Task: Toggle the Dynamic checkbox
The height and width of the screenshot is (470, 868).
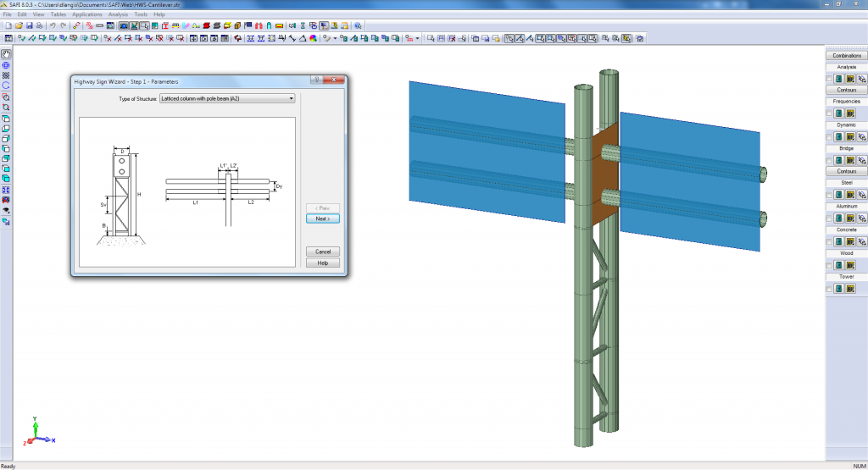Action: 829,136
